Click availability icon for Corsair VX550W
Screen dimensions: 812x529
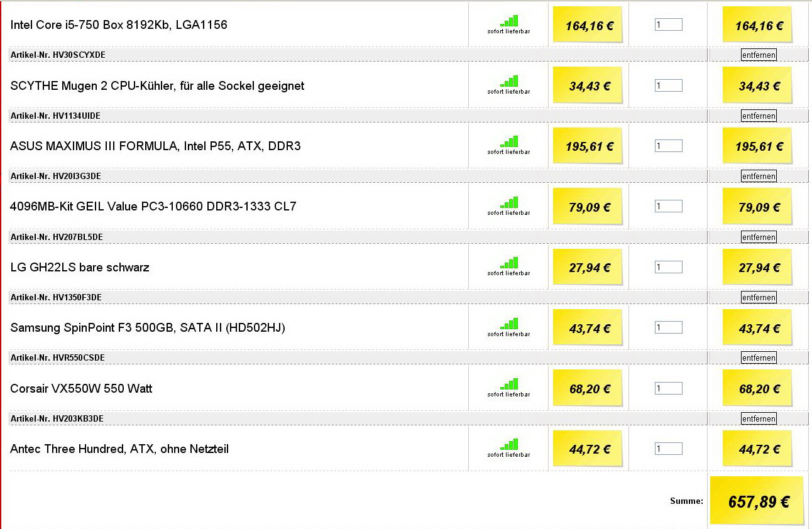[x=509, y=384]
